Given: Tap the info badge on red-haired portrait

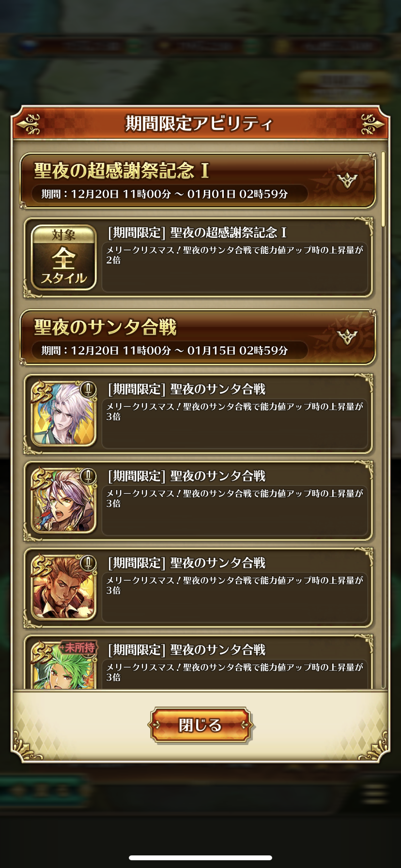Looking at the screenshot, I should click(x=88, y=563).
